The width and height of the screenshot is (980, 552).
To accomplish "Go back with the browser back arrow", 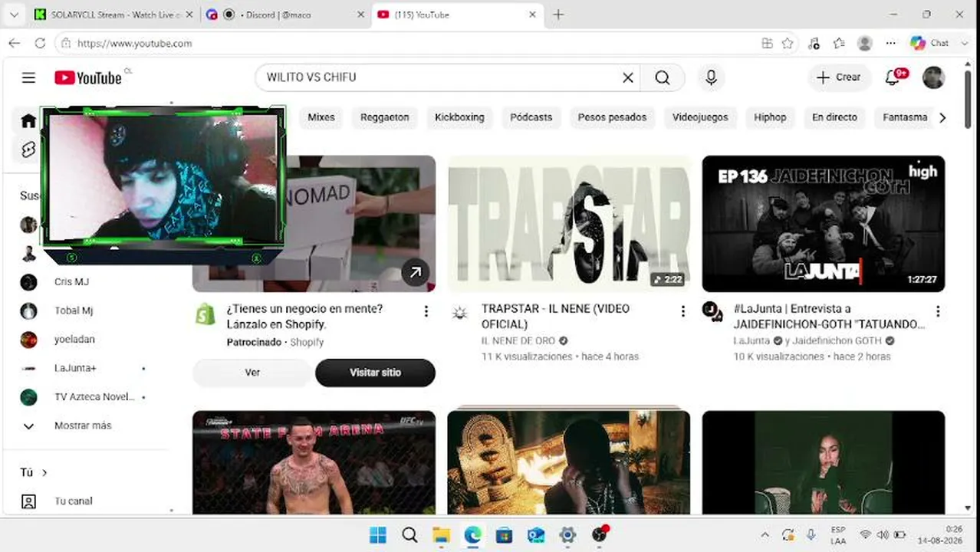I will point(14,44).
